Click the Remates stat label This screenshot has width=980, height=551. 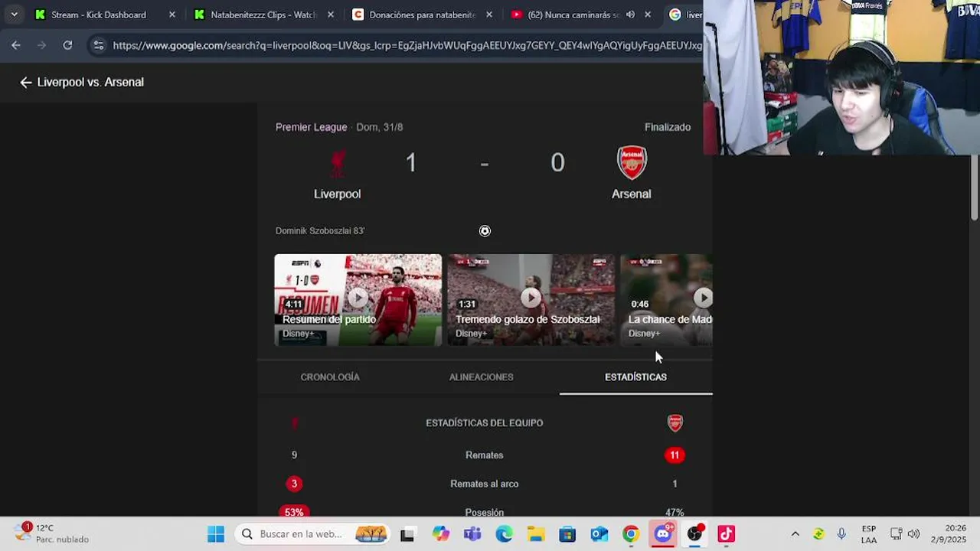(485, 455)
